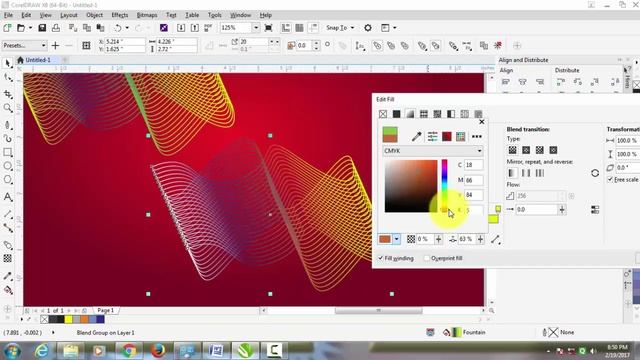Open the Effects menu
The height and width of the screenshot is (360, 640).
click(x=120, y=15)
